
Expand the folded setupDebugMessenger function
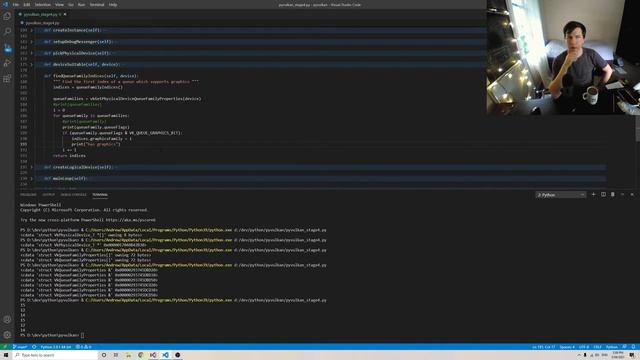(x=31, y=42)
